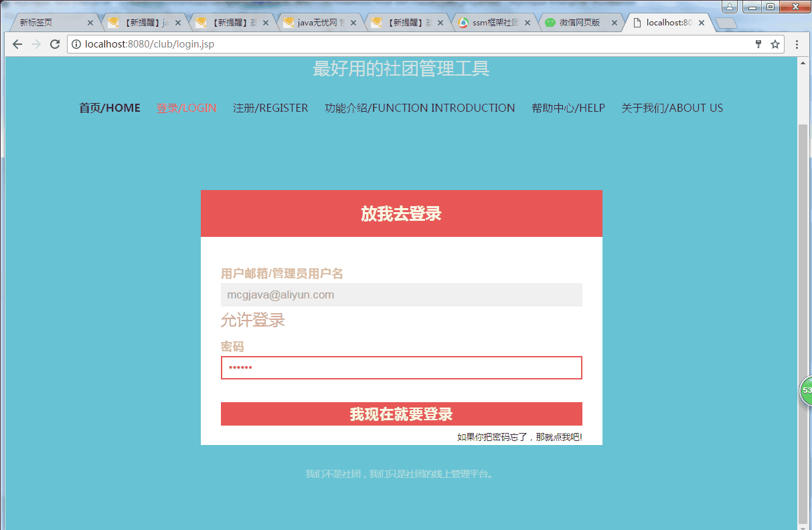Open the 登录/LOGIN nav link
812x530 pixels.
pyautogui.click(x=187, y=108)
